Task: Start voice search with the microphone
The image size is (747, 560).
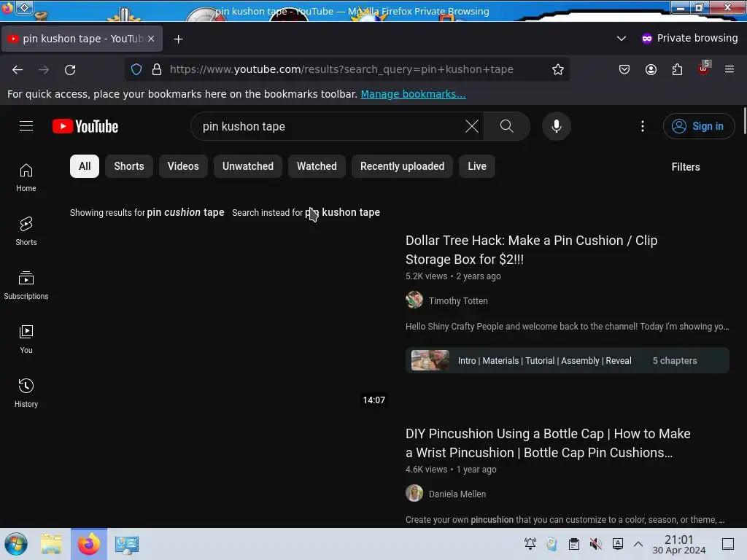Action: point(556,126)
